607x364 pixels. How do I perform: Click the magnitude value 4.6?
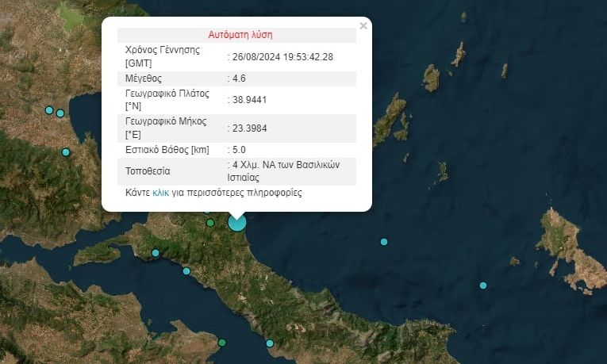236,79
